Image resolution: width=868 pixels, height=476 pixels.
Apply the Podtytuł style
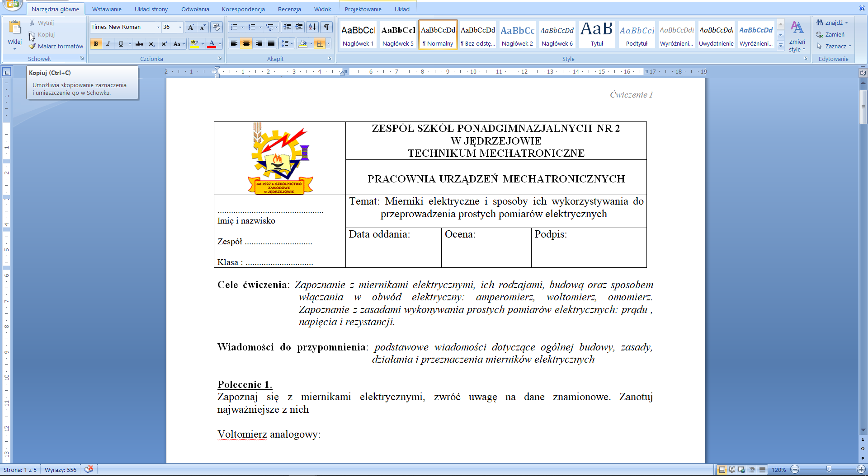click(637, 34)
